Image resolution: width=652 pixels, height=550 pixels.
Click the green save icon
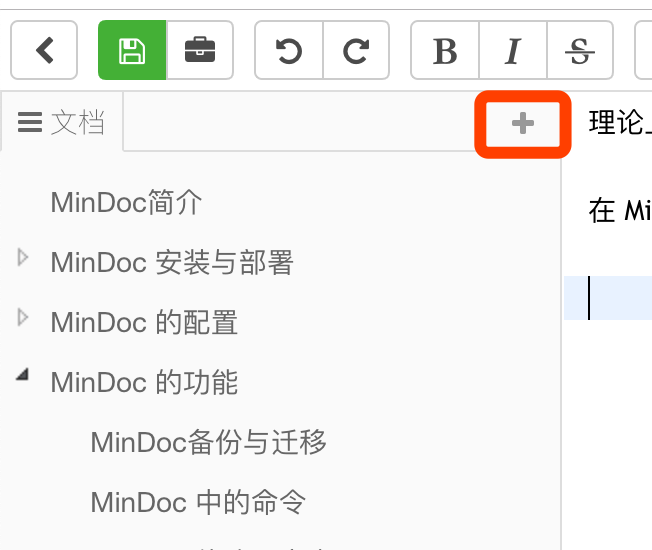(x=132, y=50)
